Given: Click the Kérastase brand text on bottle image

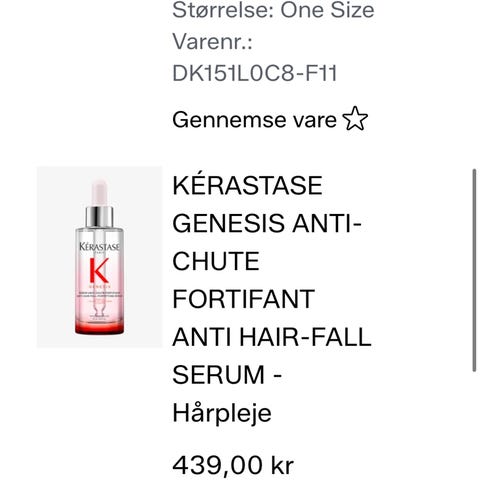Looking at the screenshot, I should pyautogui.click(x=99, y=247).
